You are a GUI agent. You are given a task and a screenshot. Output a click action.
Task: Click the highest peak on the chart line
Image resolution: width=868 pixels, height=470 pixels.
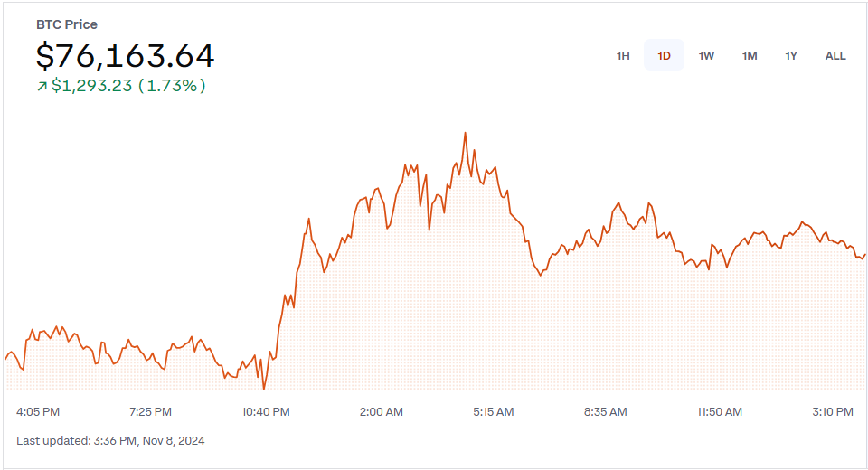tap(465, 133)
